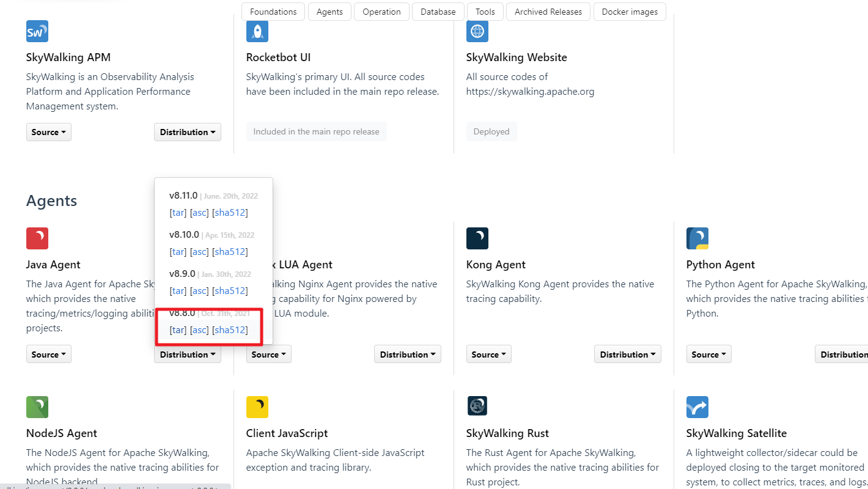
Task: Expand Kong Agent Distribution dropdown
Action: point(628,355)
